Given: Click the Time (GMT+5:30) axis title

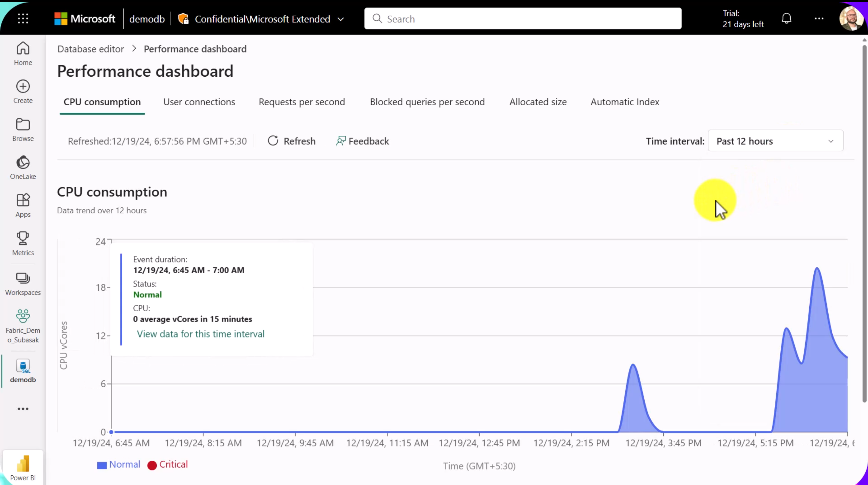Looking at the screenshot, I should tap(479, 466).
